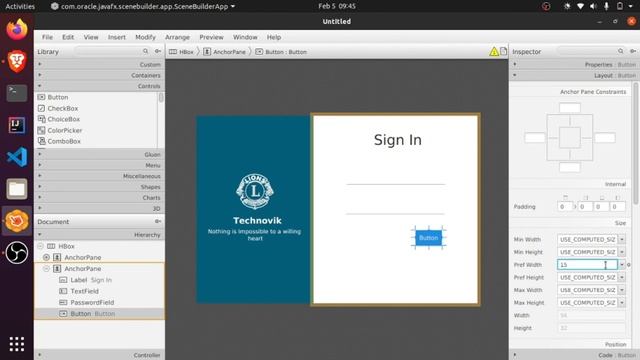Click the Sign In label on canvas

398,140
